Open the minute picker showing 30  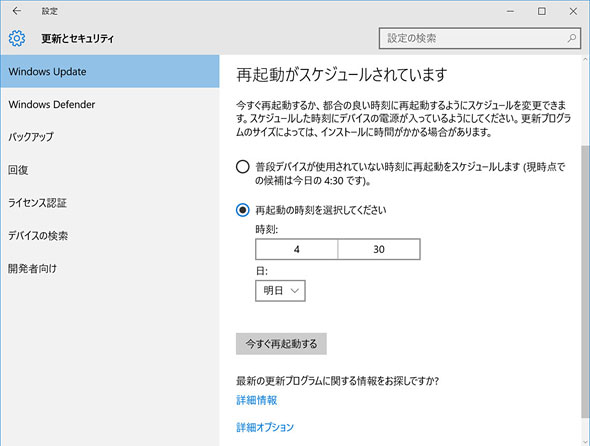click(379, 249)
